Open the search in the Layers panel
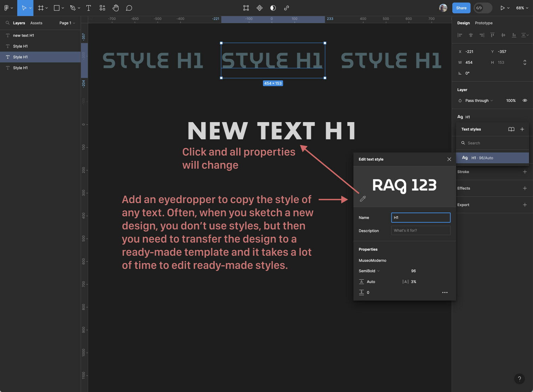The width and height of the screenshot is (533, 392). [x=7, y=23]
